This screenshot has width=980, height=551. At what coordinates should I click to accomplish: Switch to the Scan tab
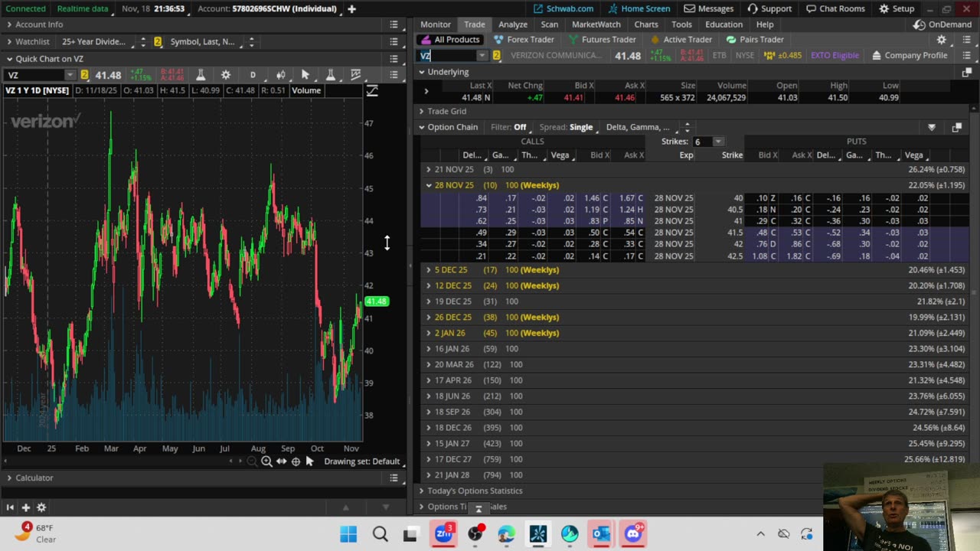[x=550, y=24]
